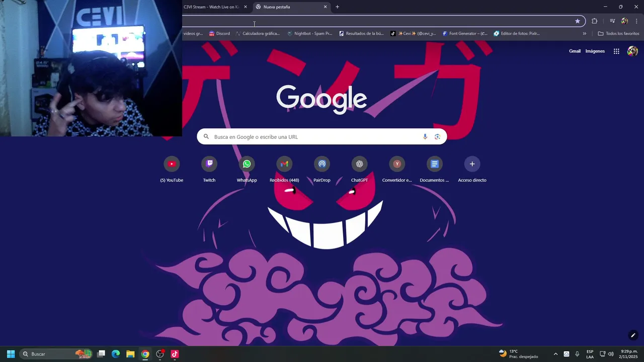The width and height of the screenshot is (644, 362).
Task: Open the volume speaker tray icon
Action: 611,354
